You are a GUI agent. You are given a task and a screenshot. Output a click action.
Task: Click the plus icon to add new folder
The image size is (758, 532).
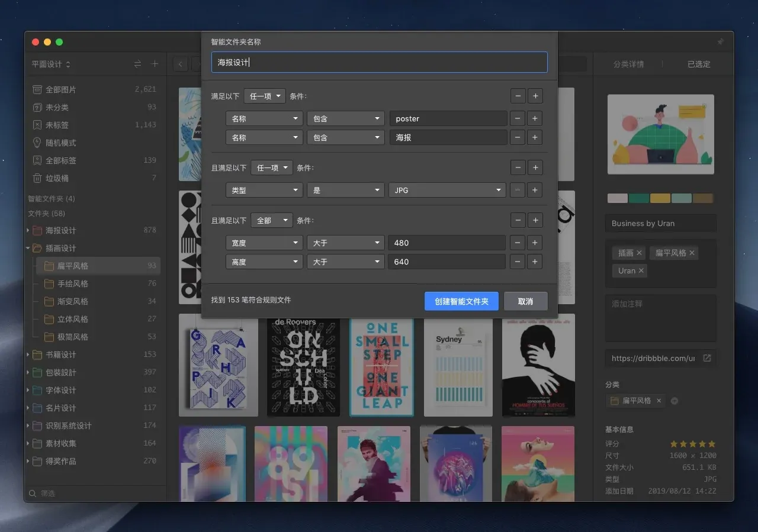click(x=155, y=64)
